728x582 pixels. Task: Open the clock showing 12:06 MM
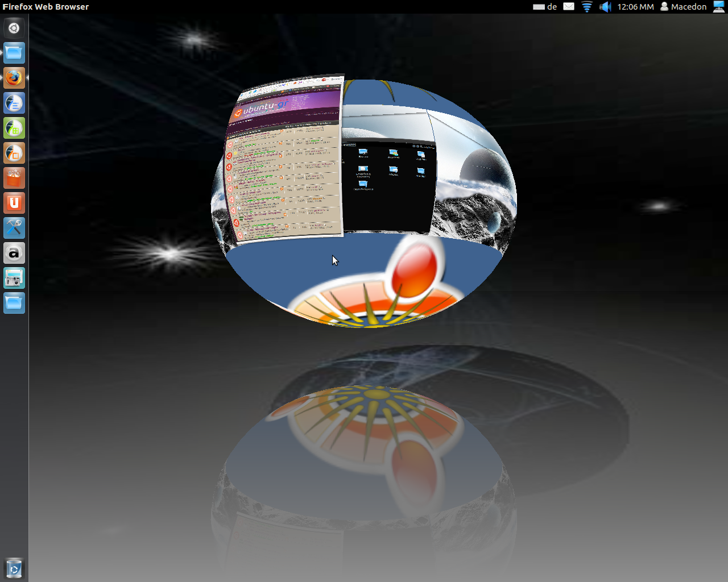(635, 7)
